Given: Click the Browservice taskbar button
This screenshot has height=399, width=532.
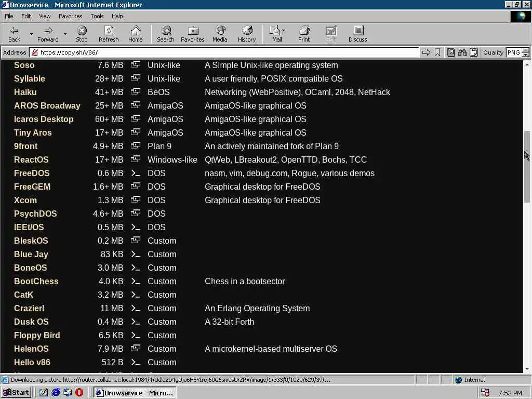Looking at the screenshot, I should 135,393.
